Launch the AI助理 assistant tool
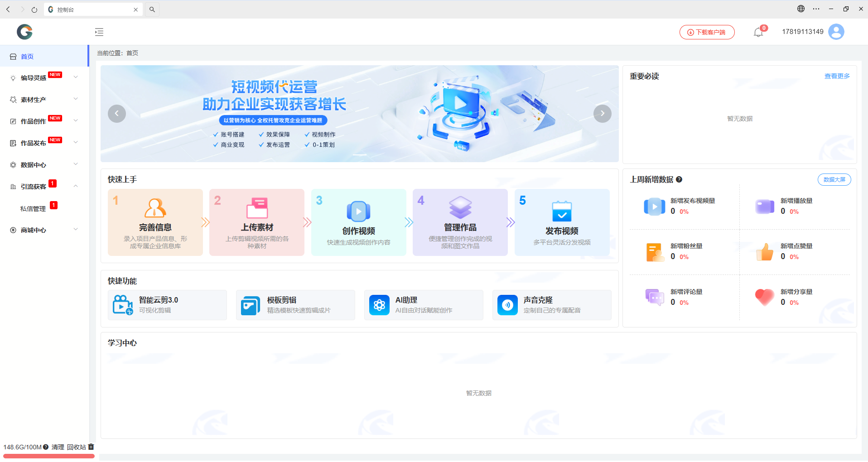Image resolution: width=868 pixels, height=462 pixels. coord(423,305)
